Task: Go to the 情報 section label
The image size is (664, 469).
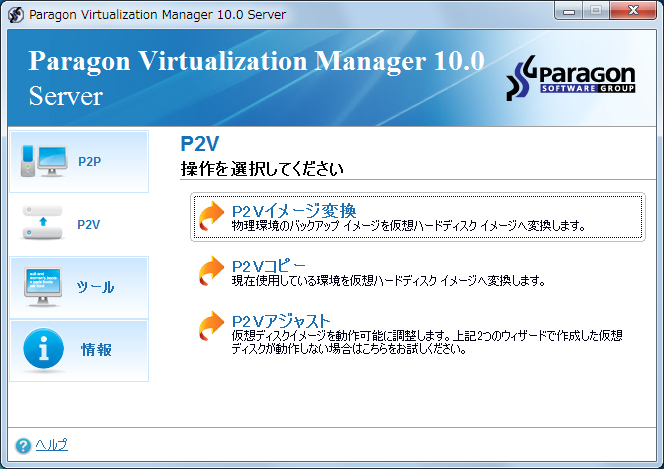Action: (x=96, y=350)
